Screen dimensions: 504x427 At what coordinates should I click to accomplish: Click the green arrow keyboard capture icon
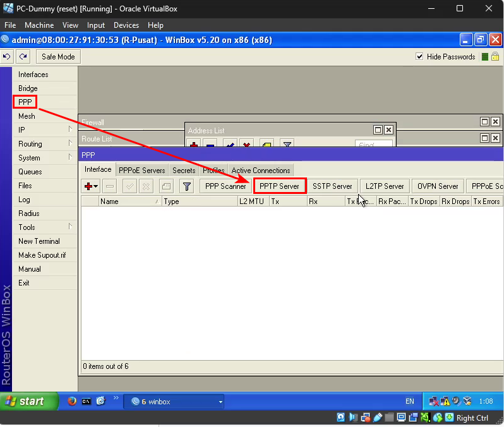coord(449,418)
